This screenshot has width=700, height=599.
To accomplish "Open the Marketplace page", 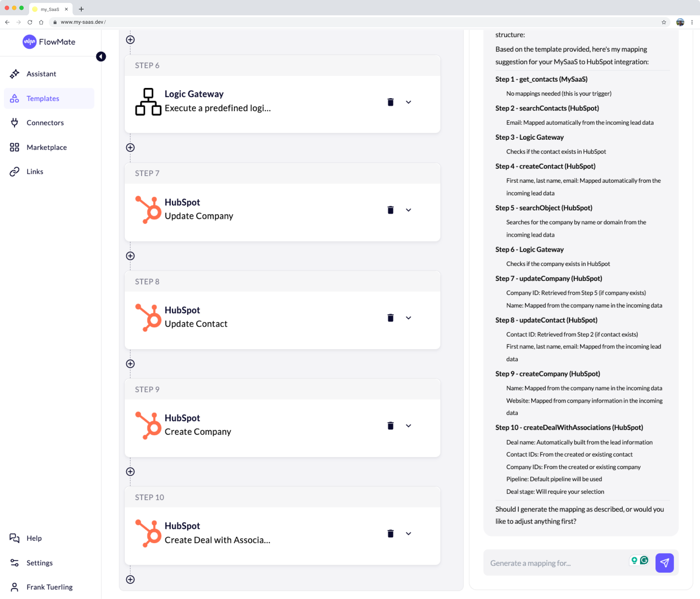I will click(x=46, y=147).
